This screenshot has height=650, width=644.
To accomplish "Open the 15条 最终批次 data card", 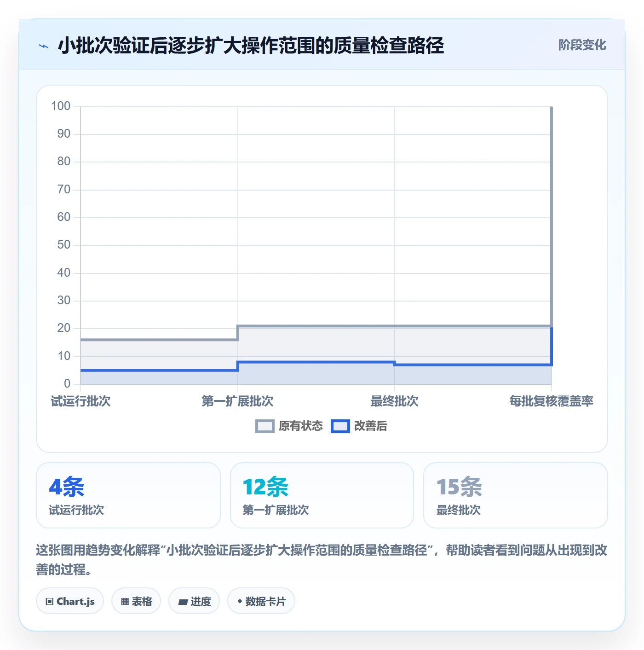I will [x=516, y=495].
